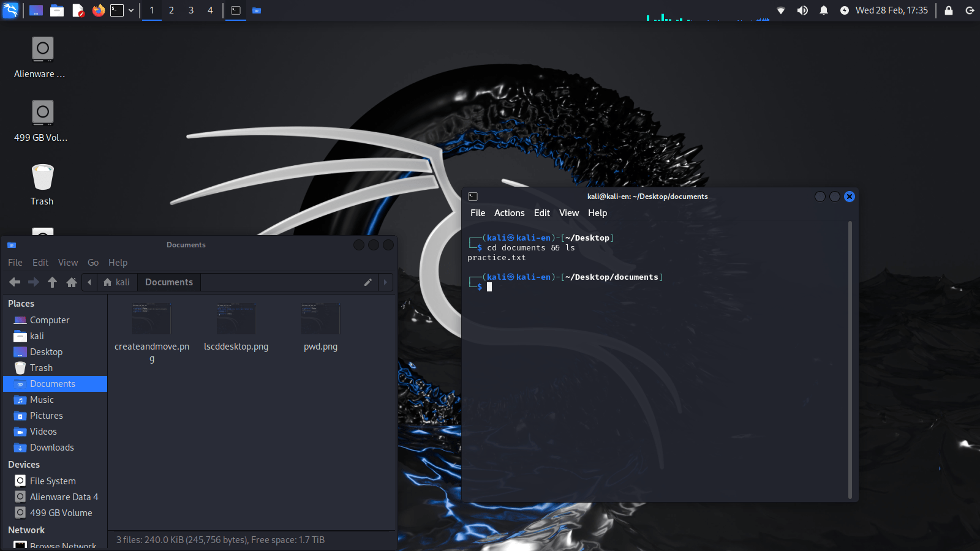Lock the screen with the padlock icon
The height and width of the screenshot is (551, 980).
949,10
